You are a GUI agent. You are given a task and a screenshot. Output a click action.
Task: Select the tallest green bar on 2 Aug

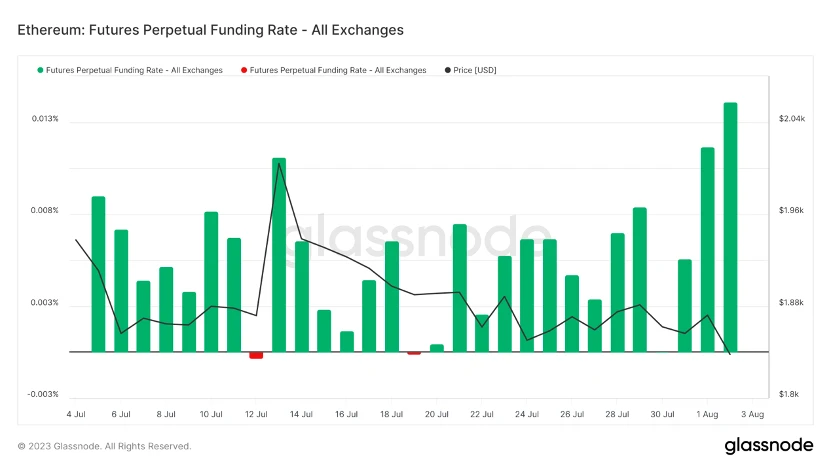pos(730,227)
